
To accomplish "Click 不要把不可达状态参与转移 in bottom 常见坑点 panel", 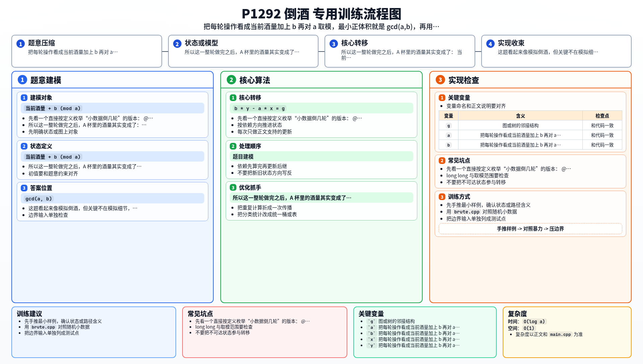I will (222, 333).
